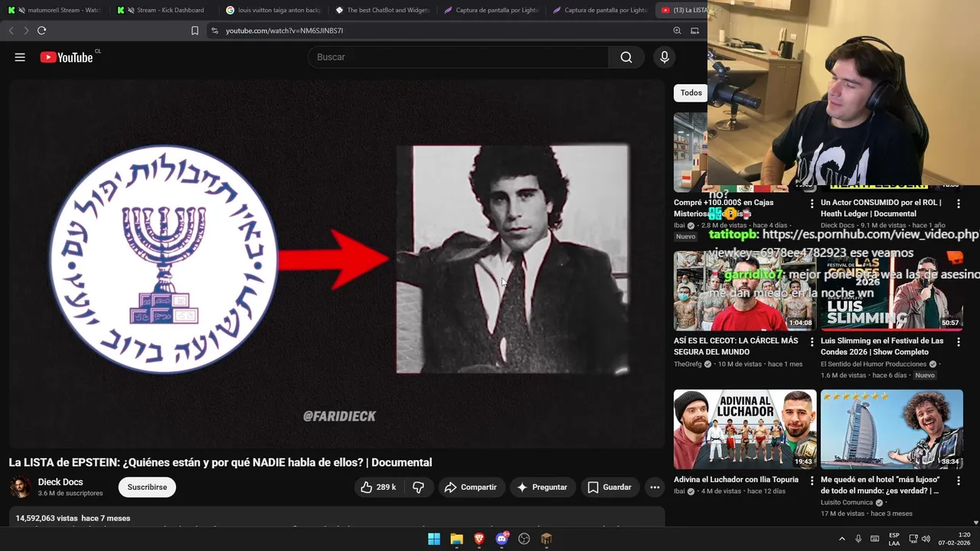Open volume control in system tray
The height and width of the screenshot is (551, 980).
[x=926, y=539]
